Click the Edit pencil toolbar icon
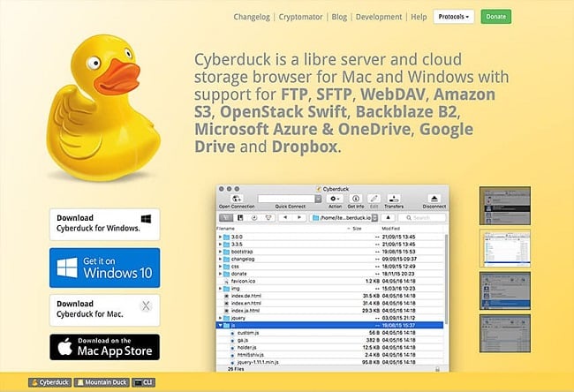 (374, 199)
